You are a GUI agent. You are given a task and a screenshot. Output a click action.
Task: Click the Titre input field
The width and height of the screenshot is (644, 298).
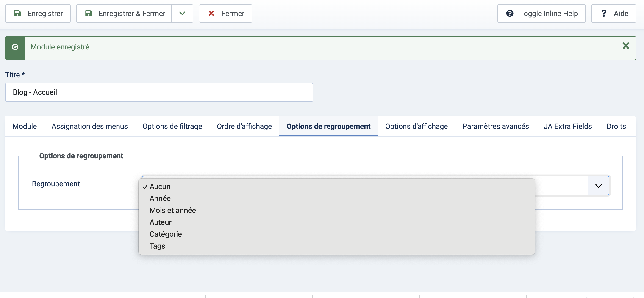coord(159,92)
